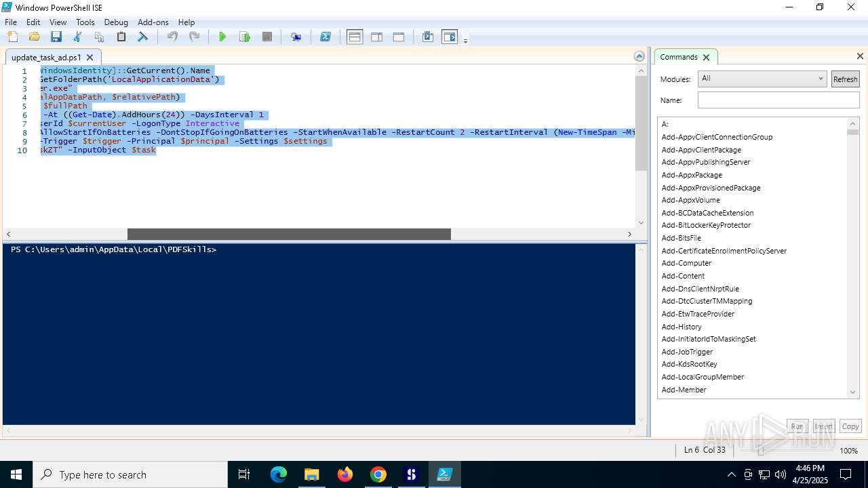Copy selection with toolbar copy icon

pos(100,37)
